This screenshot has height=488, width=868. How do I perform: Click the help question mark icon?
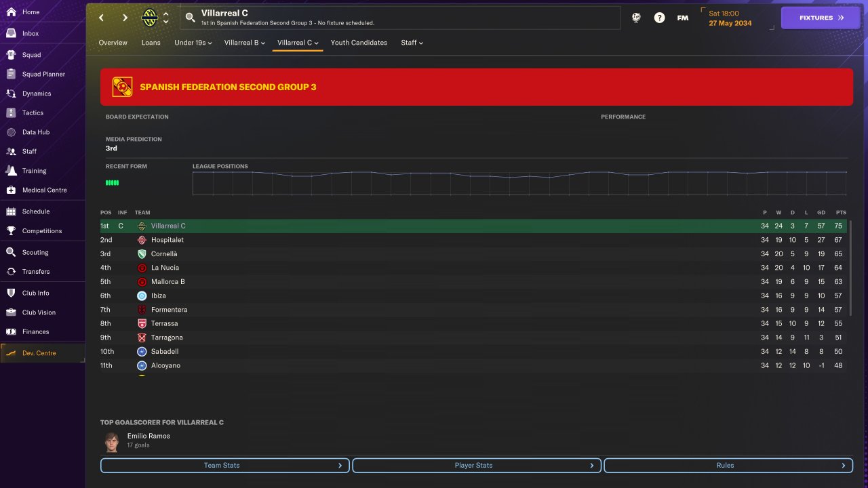[659, 18]
